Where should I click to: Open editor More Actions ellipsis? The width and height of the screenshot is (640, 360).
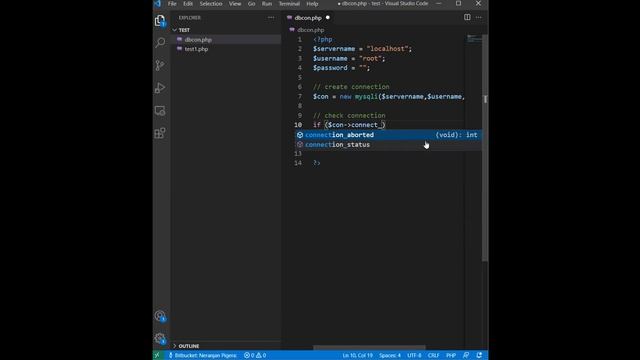(479, 17)
